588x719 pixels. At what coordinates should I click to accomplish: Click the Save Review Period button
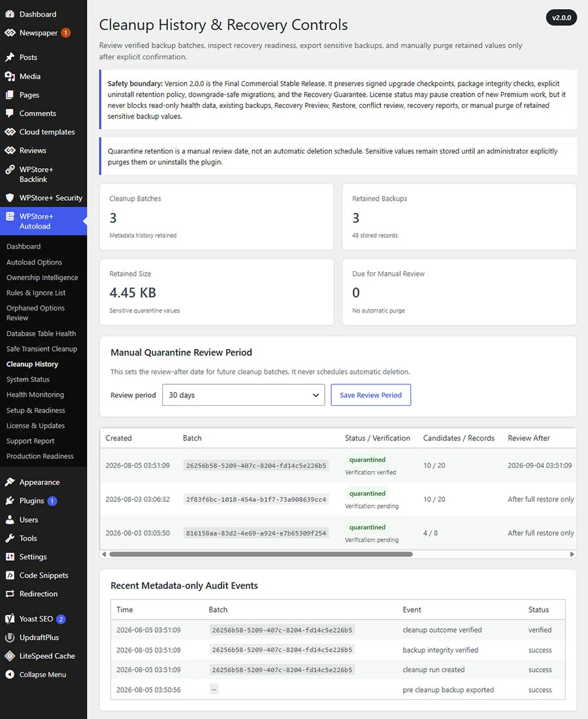[370, 395]
